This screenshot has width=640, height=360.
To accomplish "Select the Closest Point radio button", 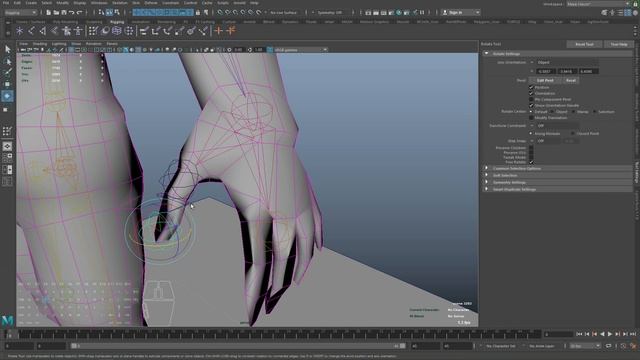I will tap(573, 133).
